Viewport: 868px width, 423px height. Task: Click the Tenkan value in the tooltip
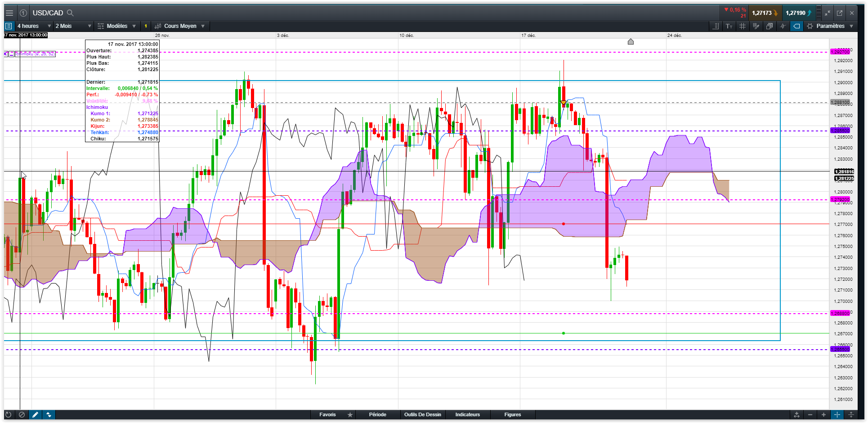[148, 132]
